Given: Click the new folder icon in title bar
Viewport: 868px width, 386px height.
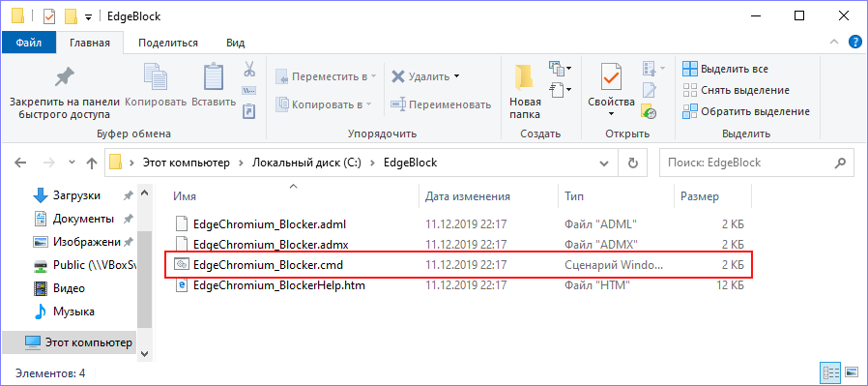Looking at the screenshot, I should pyautogui.click(x=71, y=16).
